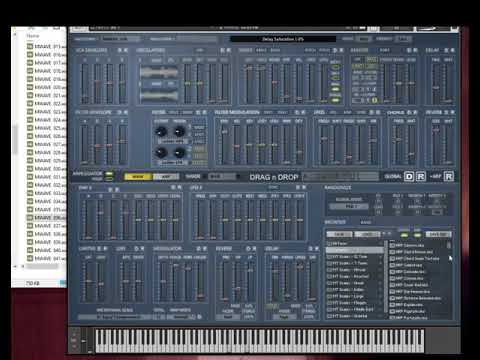Click the DRAG n DROP source bar

click(x=341, y=176)
